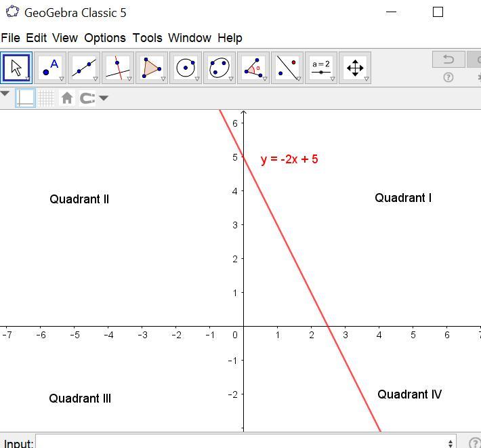This screenshot has height=448, width=481.
Task: Toggle the grid display button
Action: click(x=46, y=98)
